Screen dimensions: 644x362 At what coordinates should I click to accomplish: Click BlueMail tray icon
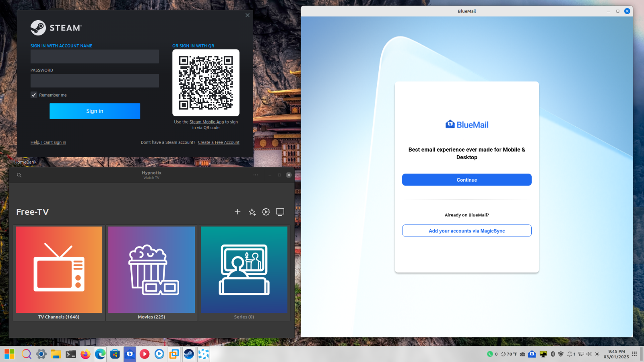532,354
